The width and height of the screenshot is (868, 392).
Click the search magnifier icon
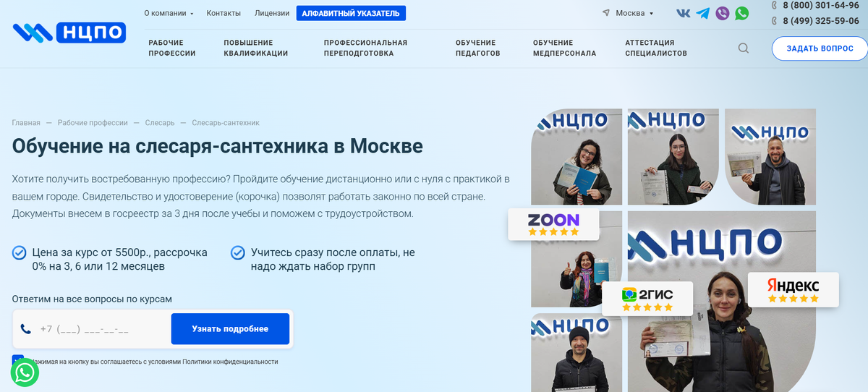[744, 48]
